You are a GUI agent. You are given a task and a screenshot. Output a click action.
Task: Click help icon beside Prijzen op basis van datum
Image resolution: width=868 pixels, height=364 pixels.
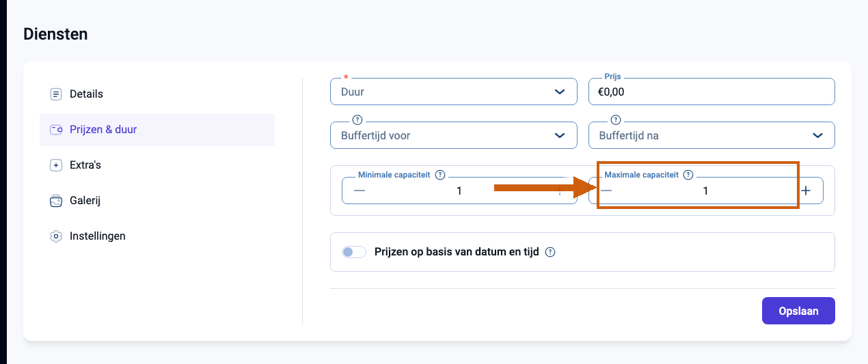pos(550,252)
